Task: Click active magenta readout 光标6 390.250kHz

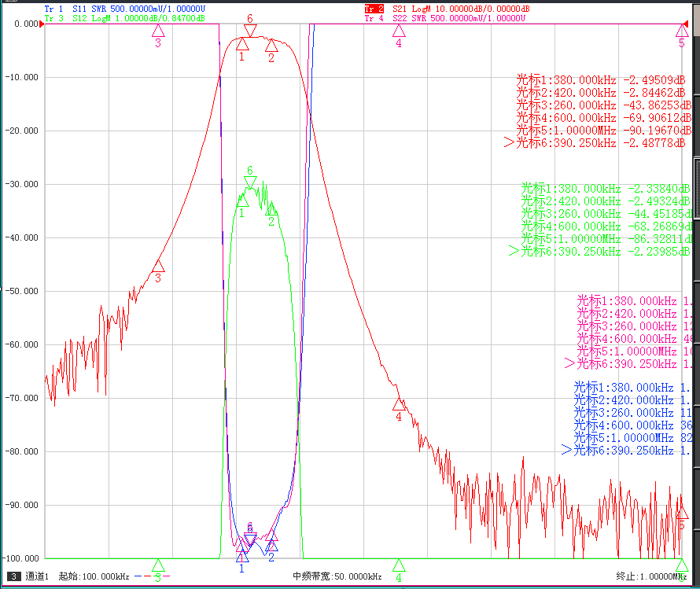Action: point(628,363)
